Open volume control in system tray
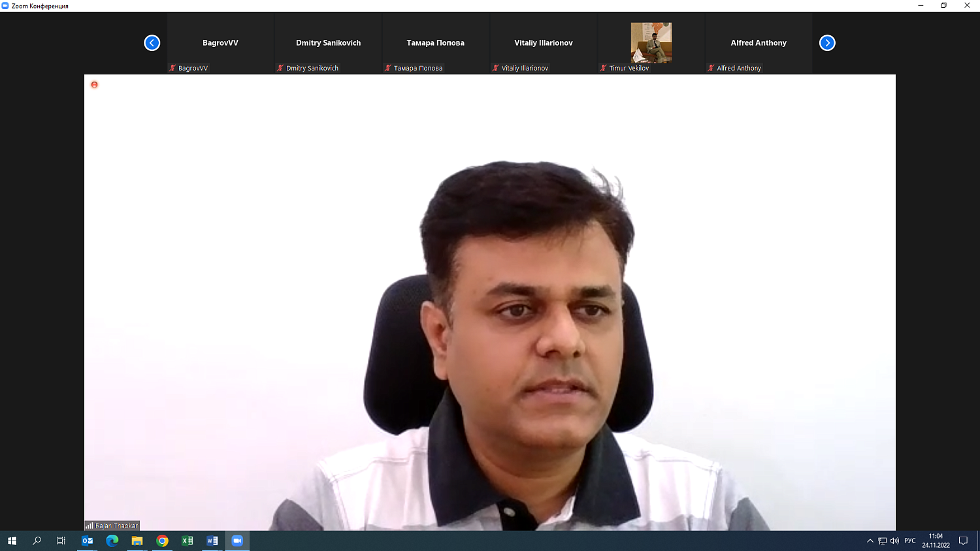Image resolution: width=980 pixels, height=551 pixels. click(x=895, y=541)
